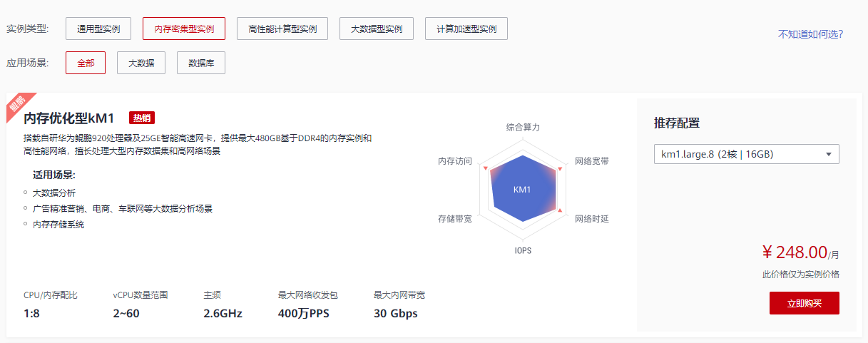Choose the 大数据型实例 tab
This screenshot has height=343, width=868.
click(x=377, y=29)
